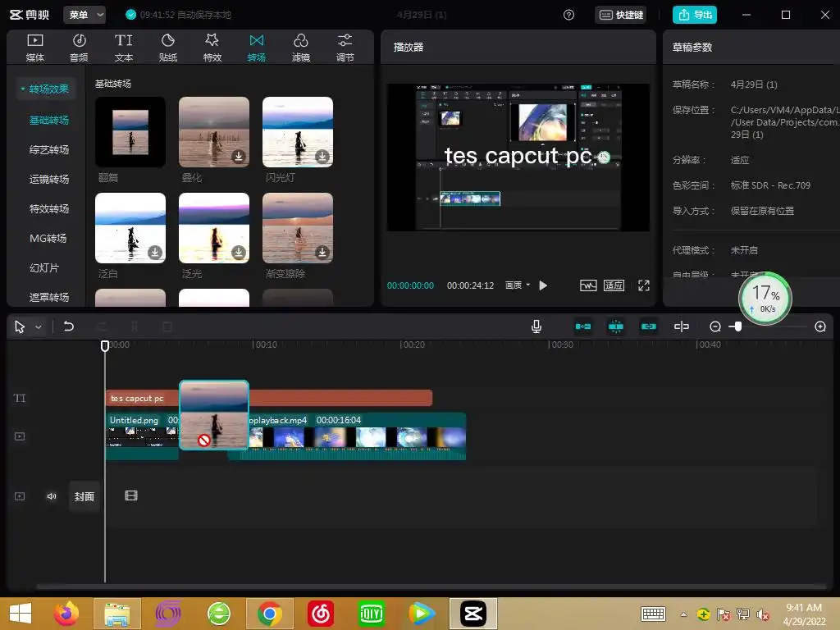Open the 快捷键 shortcuts button
840x630 pixels.
[621, 15]
